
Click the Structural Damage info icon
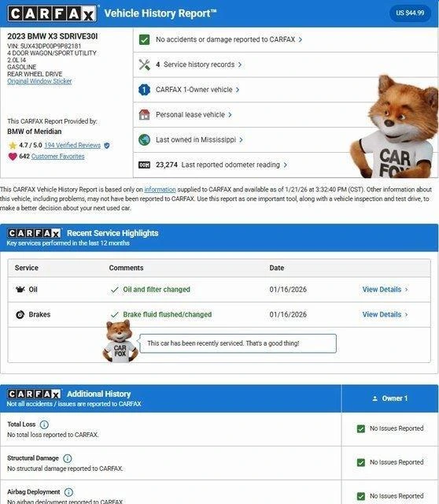(67, 458)
